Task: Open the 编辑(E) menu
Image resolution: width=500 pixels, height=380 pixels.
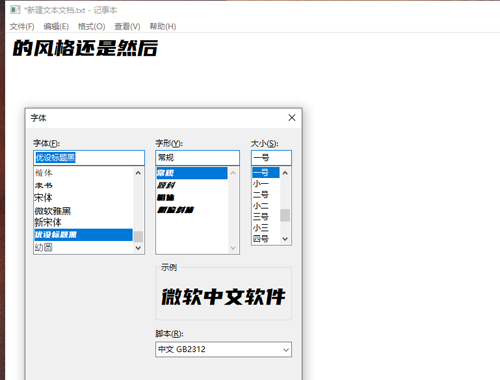Action: [x=56, y=26]
